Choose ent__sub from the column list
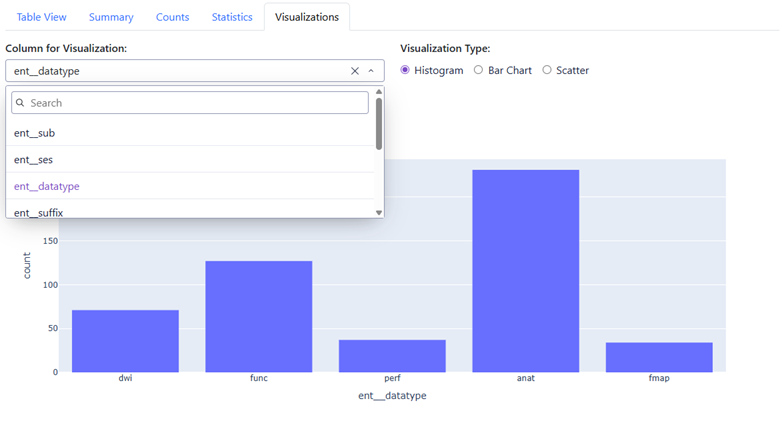Image resolution: width=782 pixels, height=423 pixels. coord(190,133)
